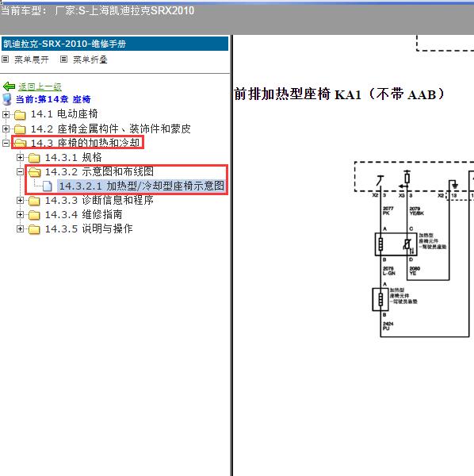Expand the 14.2 座椅金属构件 node
The width and height of the screenshot is (474, 476).
point(6,129)
